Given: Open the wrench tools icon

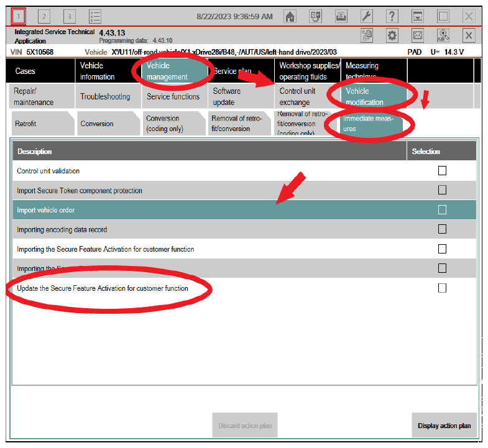Looking at the screenshot, I should [x=367, y=16].
